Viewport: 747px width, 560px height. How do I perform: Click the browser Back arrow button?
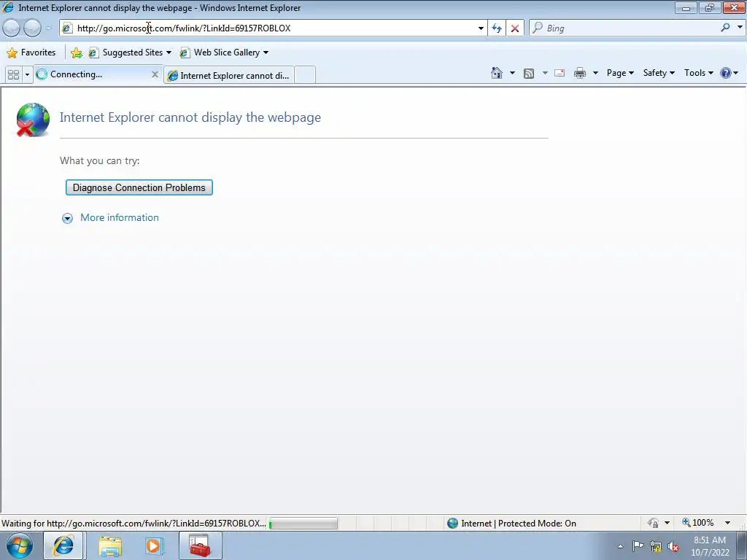pyautogui.click(x=11, y=28)
